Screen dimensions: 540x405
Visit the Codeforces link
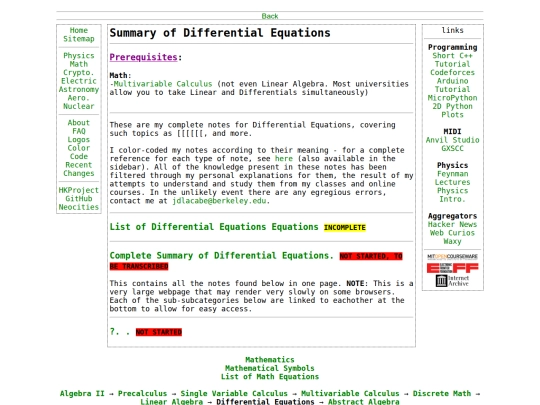coord(452,72)
